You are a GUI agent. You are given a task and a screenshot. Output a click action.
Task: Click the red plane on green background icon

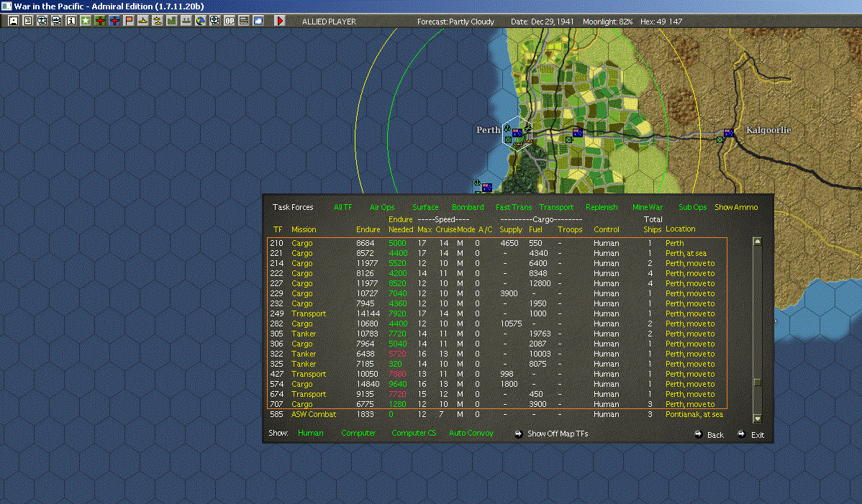tap(100, 21)
